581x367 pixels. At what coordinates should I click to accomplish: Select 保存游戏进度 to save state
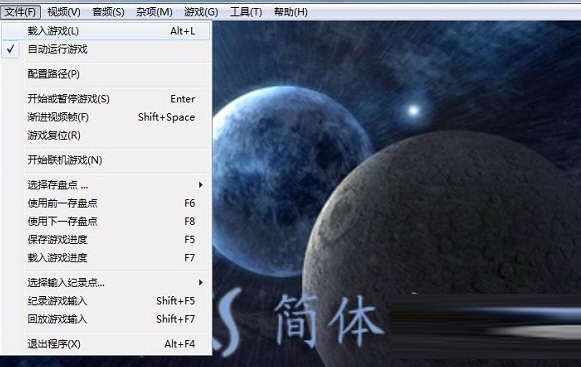tap(106, 239)
